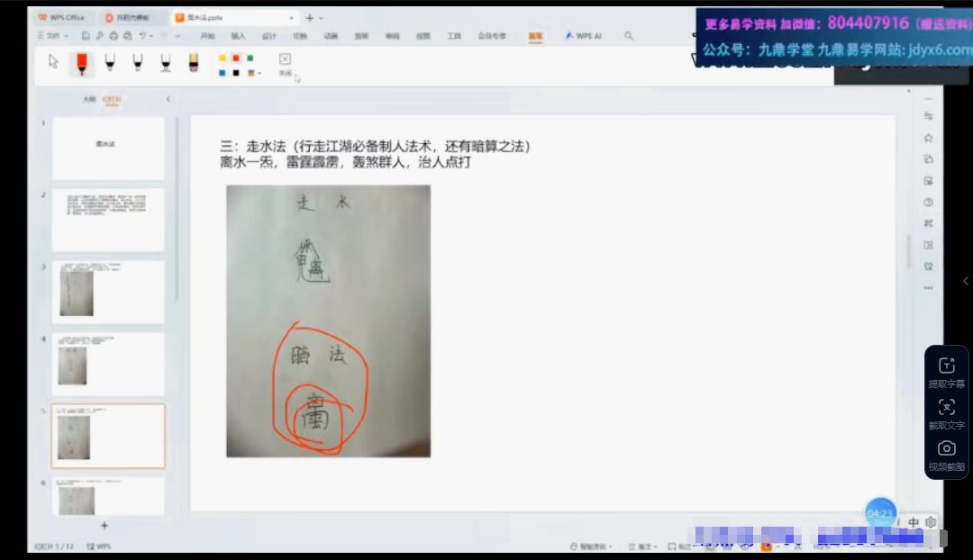Open the more colors dropdown arrow
Image resolution: width=973 pixels, height=560 pixels.
click(260, 74)
